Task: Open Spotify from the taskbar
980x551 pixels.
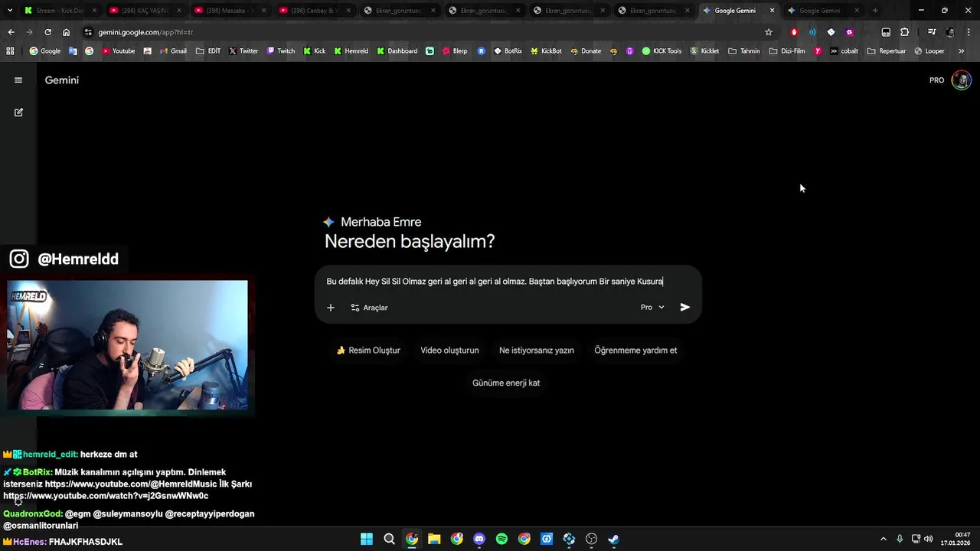Action: 501,539
